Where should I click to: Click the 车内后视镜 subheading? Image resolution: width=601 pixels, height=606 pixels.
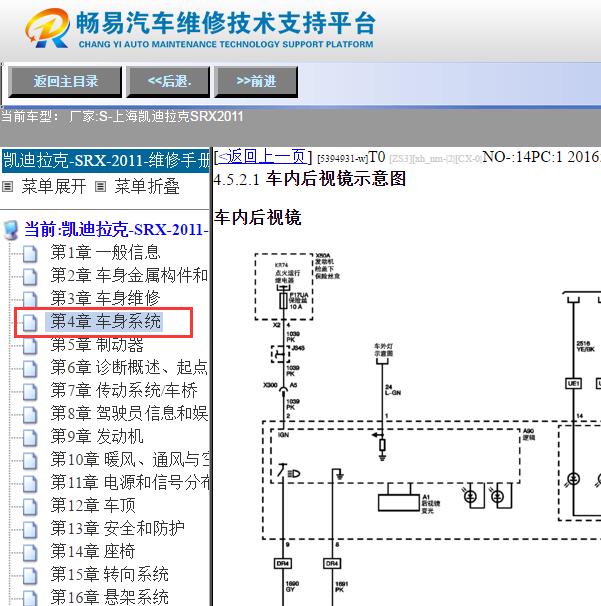tap(258, 217)
